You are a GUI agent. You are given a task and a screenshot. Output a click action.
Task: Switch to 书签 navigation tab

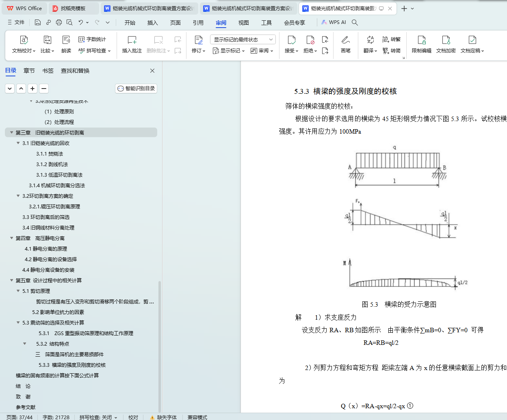coord(48,71)
